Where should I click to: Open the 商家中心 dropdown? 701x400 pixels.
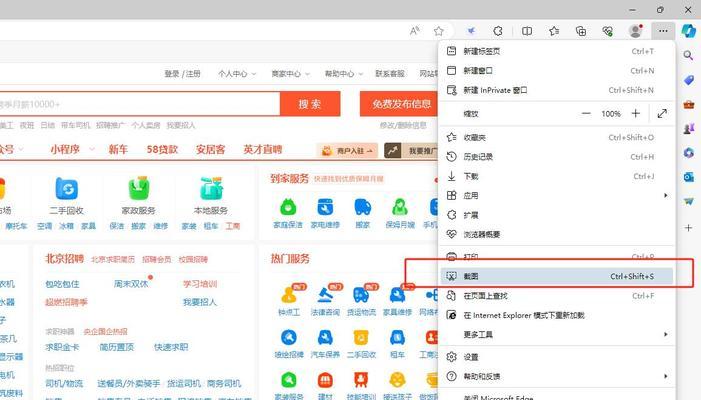[x=291, y=74]
